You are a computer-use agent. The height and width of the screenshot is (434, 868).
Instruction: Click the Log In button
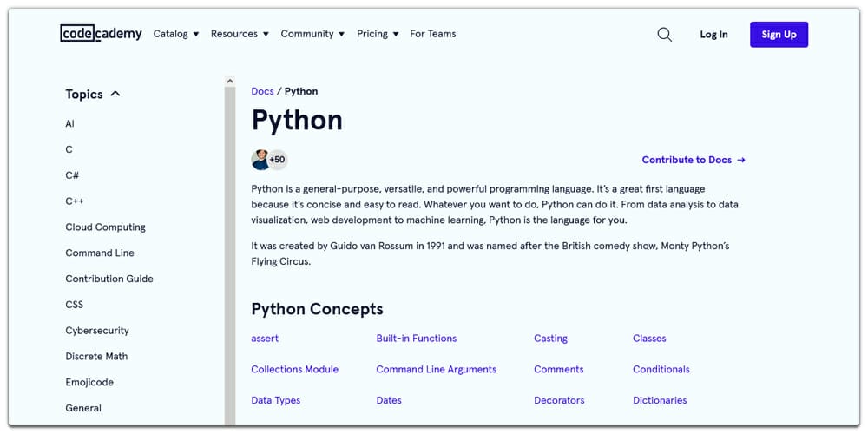click(x=713, y=35)
